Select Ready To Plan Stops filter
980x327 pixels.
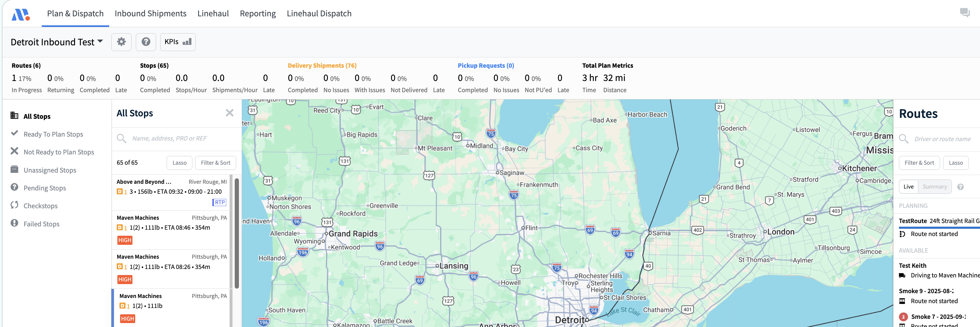pyautogui.click(x=53, y=134)
